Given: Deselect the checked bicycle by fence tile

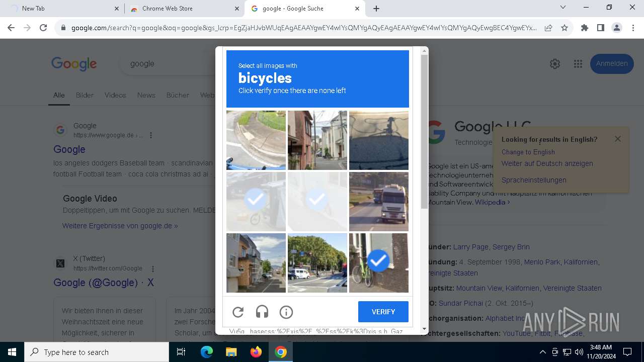Looking at the screenshot, I should click(x=256, y=202).
